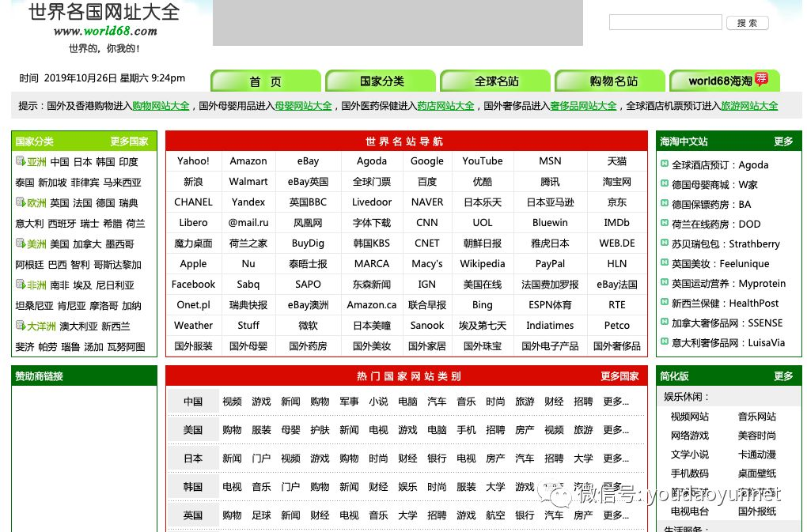This screenshot has width=807, height=532.
Task: Switch to the 全球名站 tab
Action: [495, 81]
